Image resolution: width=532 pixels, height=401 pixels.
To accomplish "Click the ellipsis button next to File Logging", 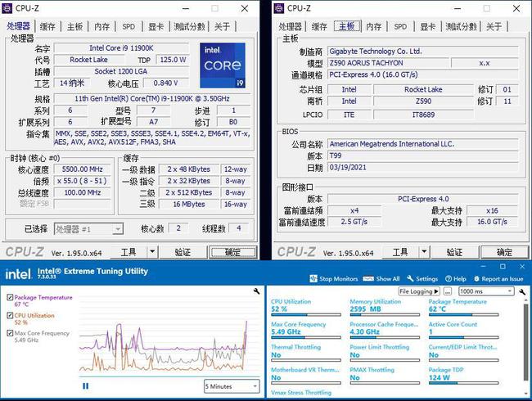I will point(448,291).
